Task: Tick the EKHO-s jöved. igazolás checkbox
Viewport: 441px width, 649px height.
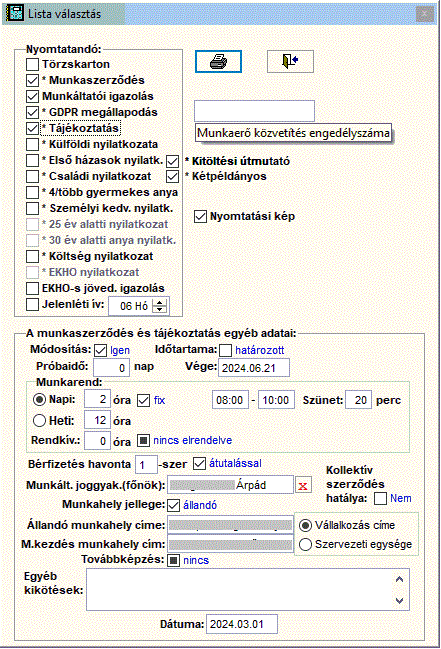Action: (x=32, y=288)
